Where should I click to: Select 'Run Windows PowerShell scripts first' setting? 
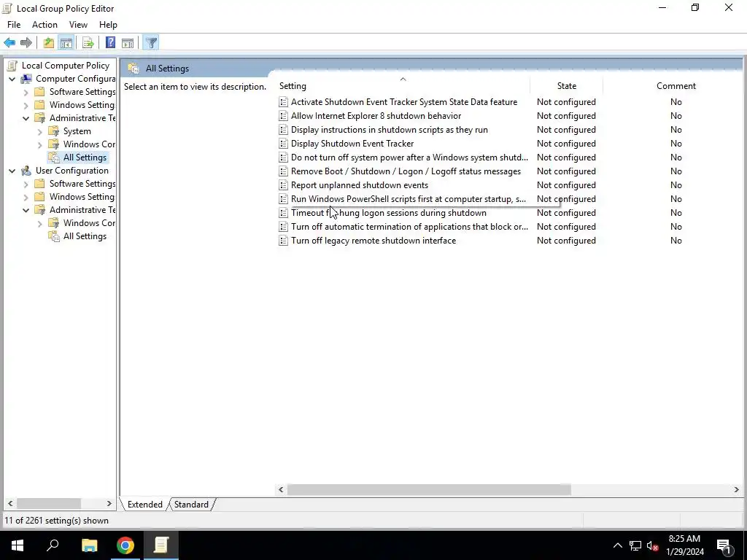[409, 199]
